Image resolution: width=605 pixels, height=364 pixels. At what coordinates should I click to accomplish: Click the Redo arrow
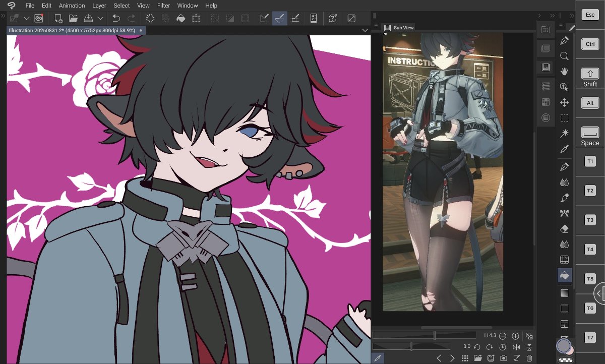coord(131,18)
